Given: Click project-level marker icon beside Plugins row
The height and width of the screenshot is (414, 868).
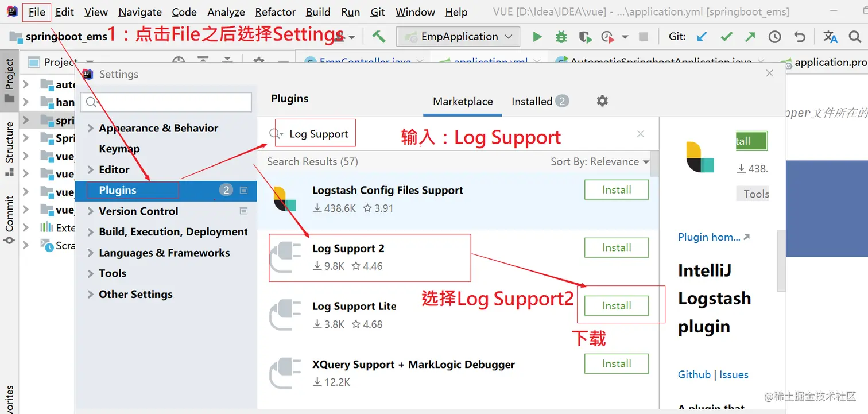Looking at the screenshot, I should coord(243,190).
